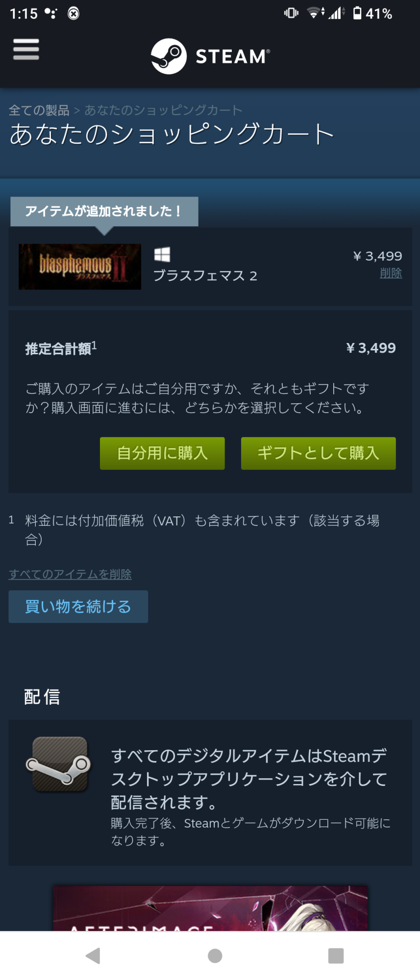This screenshot has width=420, height=980.
Task: Open the Blasphemous II game thumbnail
Action: click(x=80, y=267)
